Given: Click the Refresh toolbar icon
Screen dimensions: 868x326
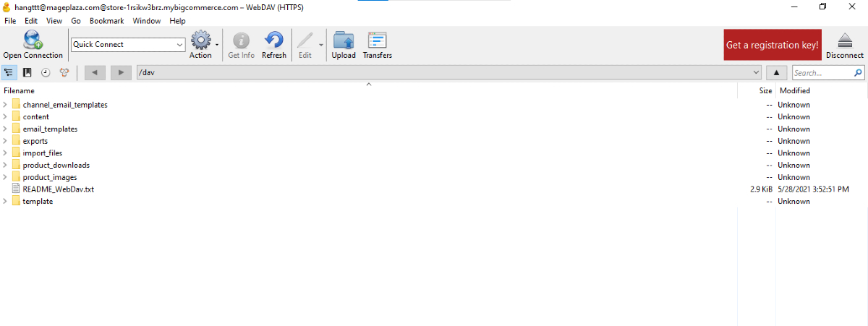Looking at the screenshot, I should coord(274,40).
